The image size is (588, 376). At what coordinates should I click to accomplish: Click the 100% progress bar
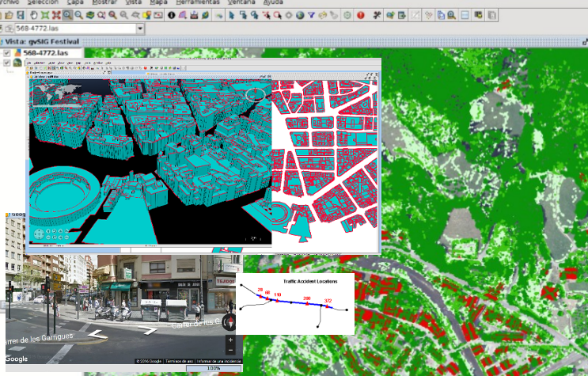(x=213, y=369)
